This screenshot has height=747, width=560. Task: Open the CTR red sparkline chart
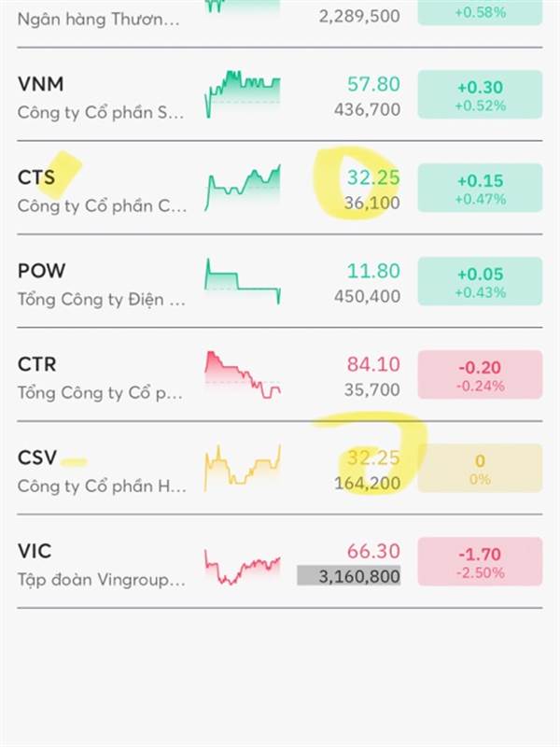[x=243, y=374]
